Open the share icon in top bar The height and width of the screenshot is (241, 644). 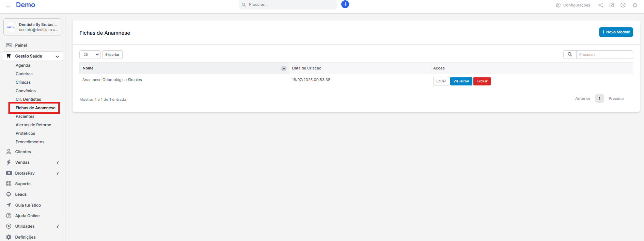[x=601, y=5]
